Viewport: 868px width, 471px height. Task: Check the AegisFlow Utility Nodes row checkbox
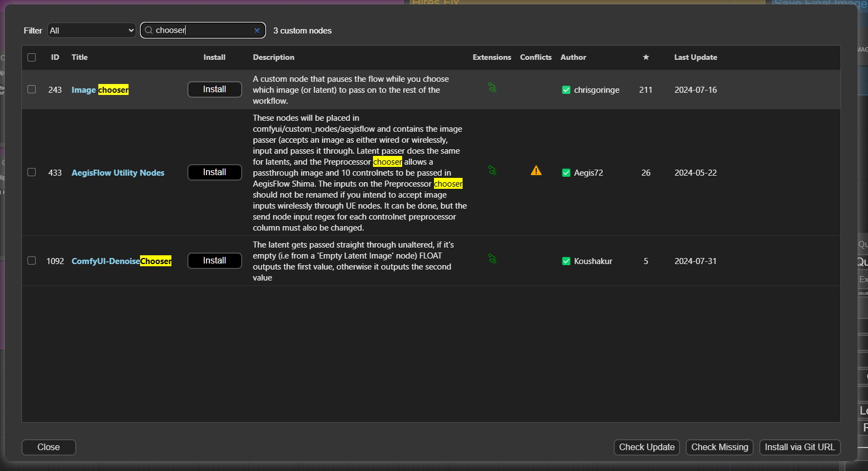coord(31,172)
